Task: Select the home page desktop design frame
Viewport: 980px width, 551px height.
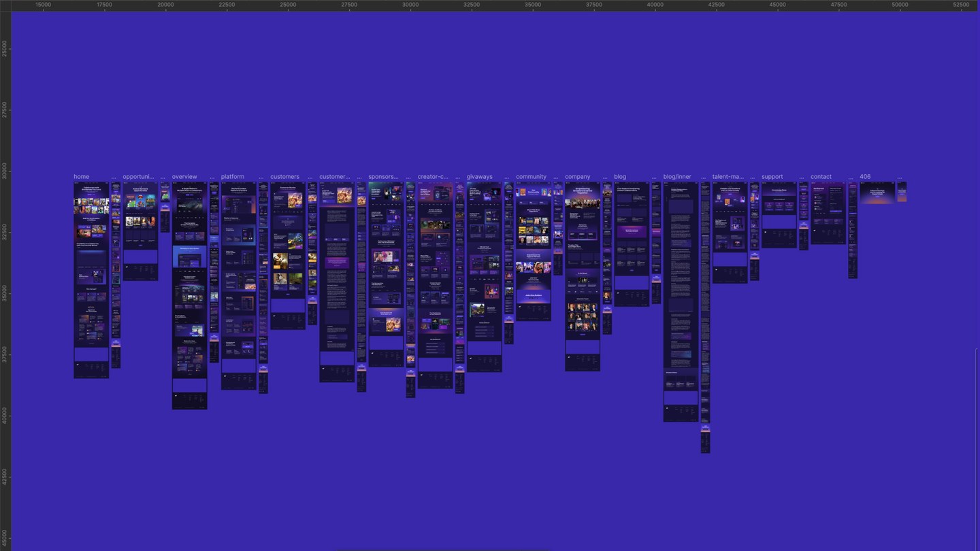Action: [x=91, y=279]
